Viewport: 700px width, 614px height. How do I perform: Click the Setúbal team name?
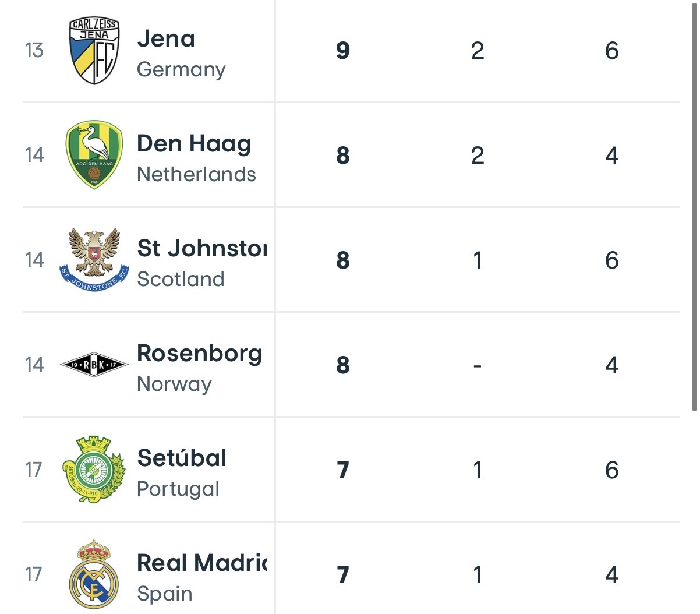[182, 458]
